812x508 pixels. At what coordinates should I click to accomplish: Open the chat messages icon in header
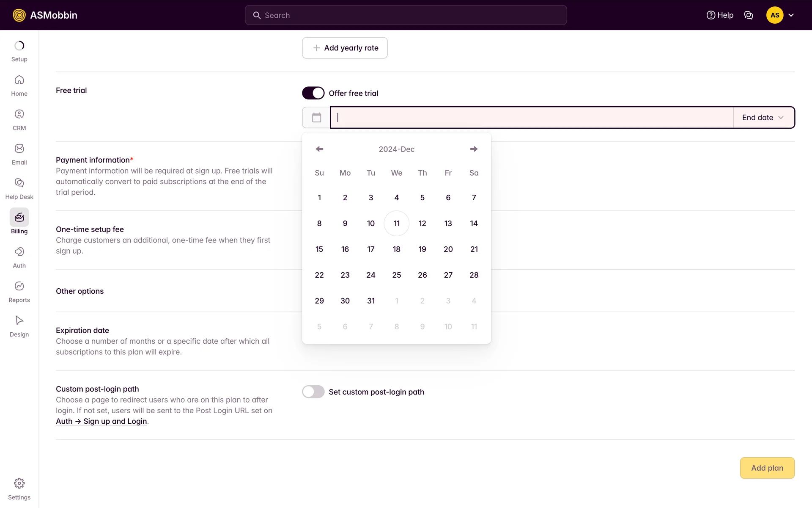pos(749,15)
